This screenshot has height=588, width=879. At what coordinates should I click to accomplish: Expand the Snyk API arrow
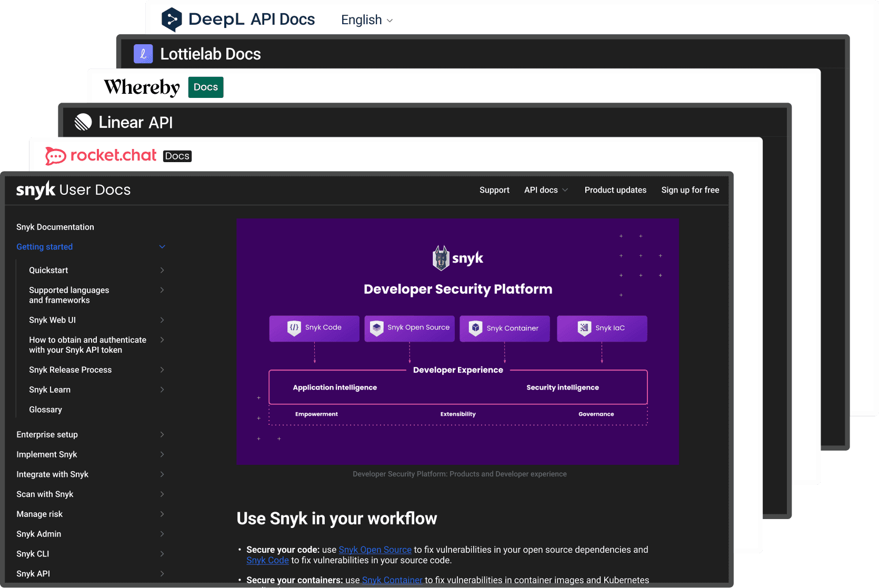click(x=162, y=574)
